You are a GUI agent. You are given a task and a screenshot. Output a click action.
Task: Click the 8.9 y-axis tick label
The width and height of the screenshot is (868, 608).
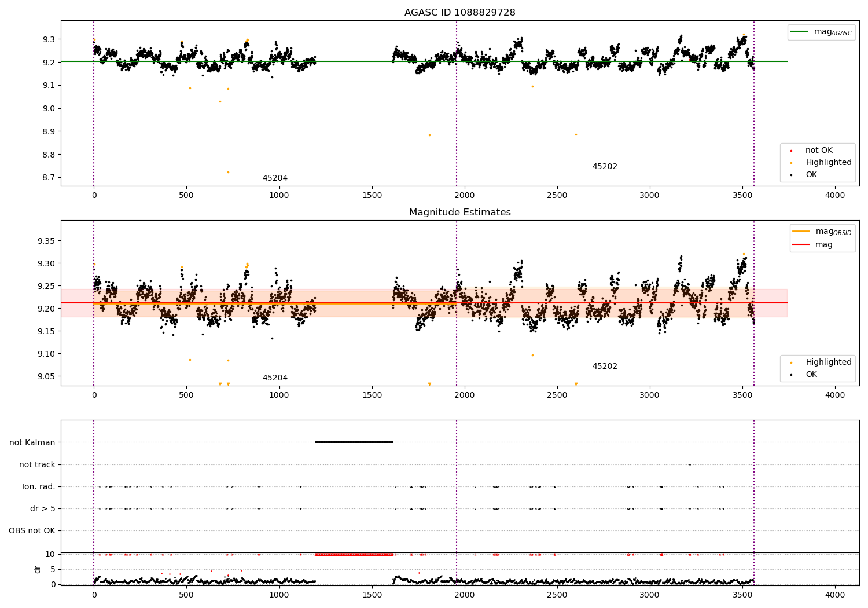[x=49, y=131]
